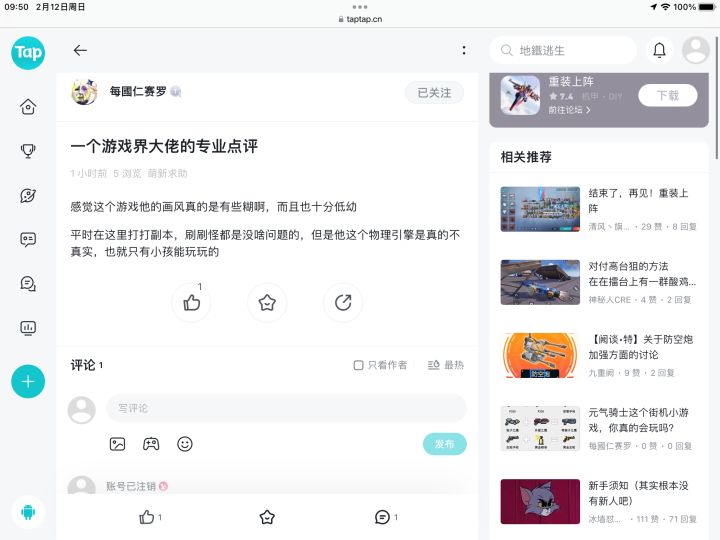The image size is (720, 540).
Task: Open the 重装上阵 game icon
Action: click(520, 95)
